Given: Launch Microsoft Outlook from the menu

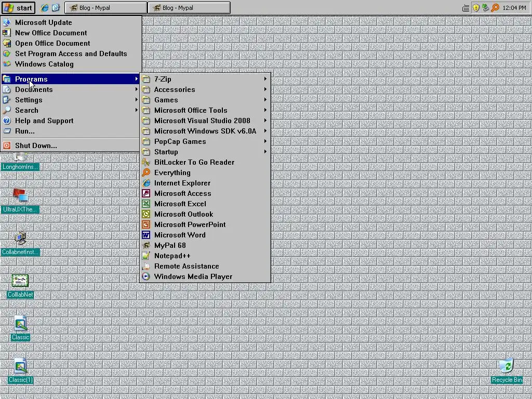Looking at the screenshot, I should coord(205,214).
